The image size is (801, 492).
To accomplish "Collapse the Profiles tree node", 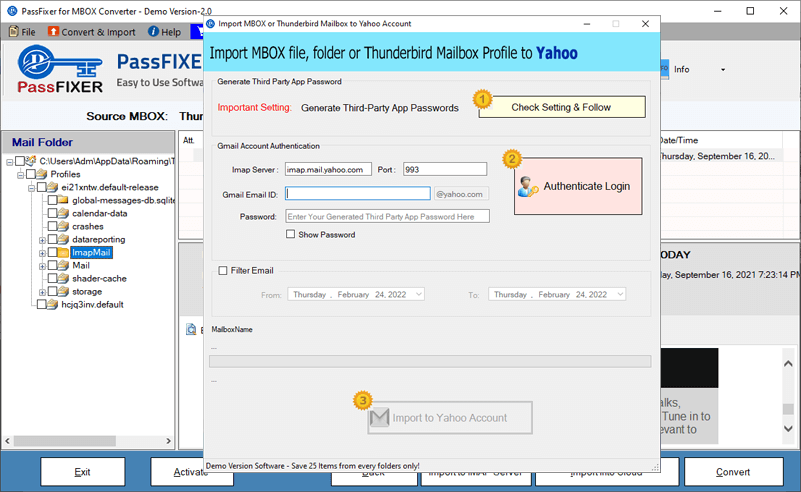I will (20, 175).
